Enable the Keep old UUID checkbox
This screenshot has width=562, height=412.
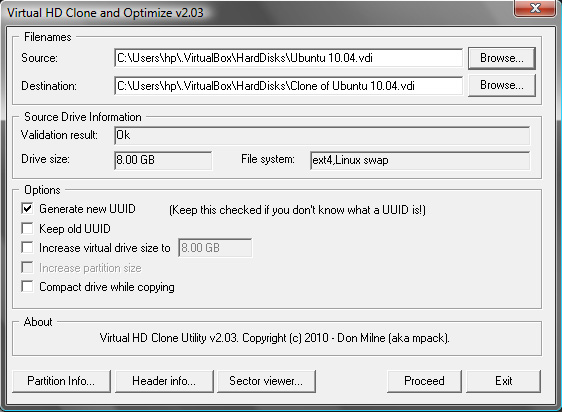point(27,228)
